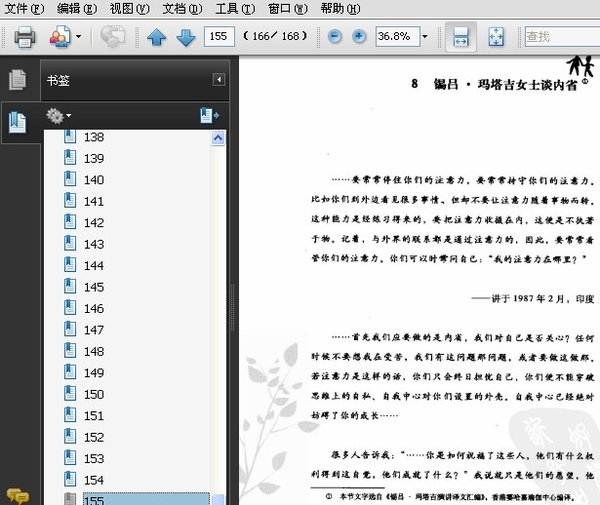Click the zoom out minus button

pos(335,37)
